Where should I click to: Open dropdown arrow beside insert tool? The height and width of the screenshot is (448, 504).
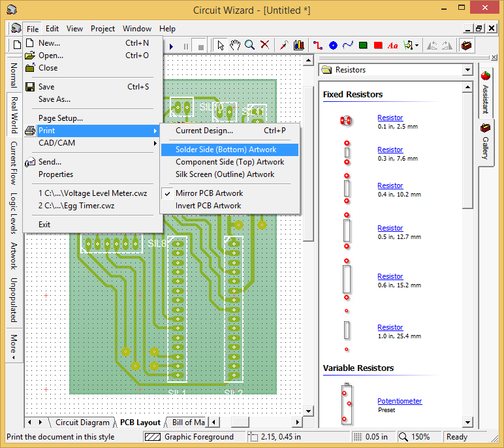(x=417, y=45)
